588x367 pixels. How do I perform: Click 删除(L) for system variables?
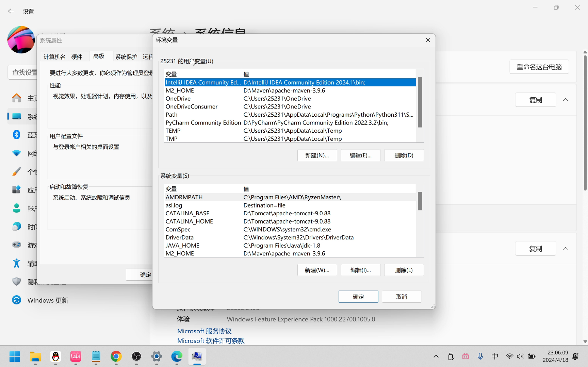pos(404,270)
